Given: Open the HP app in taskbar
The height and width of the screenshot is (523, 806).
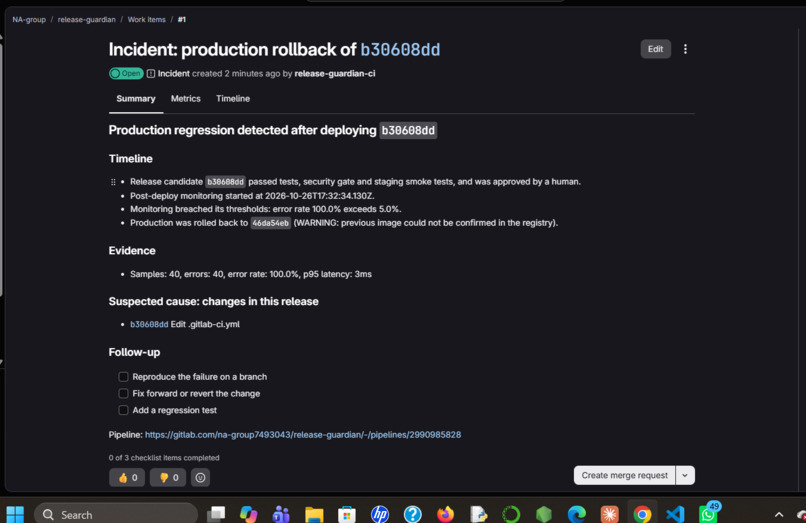Looking at the screenshot, I should [x=380, y=514].
